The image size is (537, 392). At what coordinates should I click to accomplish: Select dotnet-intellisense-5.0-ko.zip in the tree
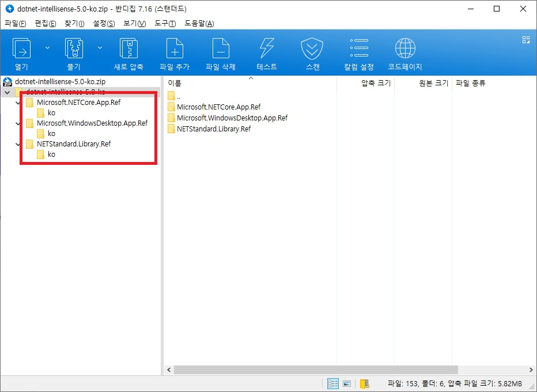(60, 81)
